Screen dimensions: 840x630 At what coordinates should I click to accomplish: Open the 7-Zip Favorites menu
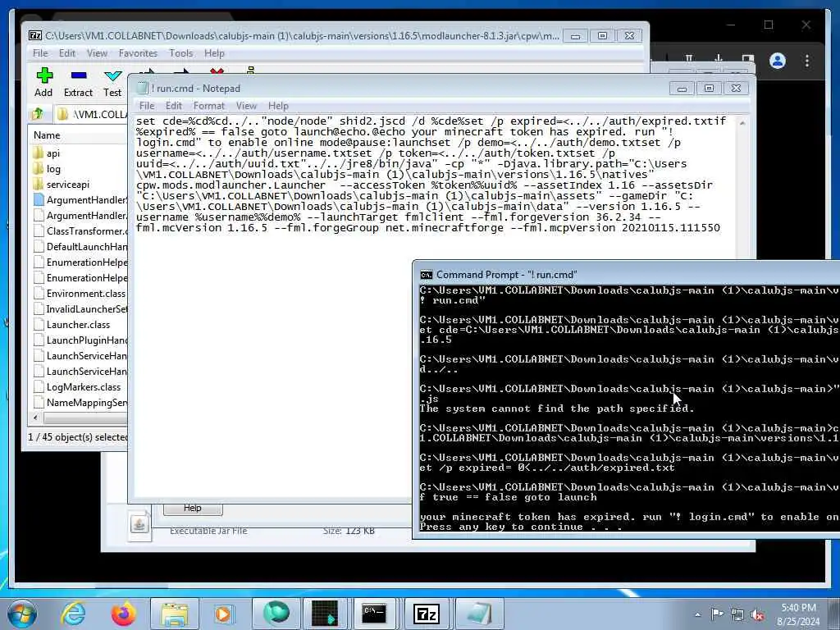138,53
